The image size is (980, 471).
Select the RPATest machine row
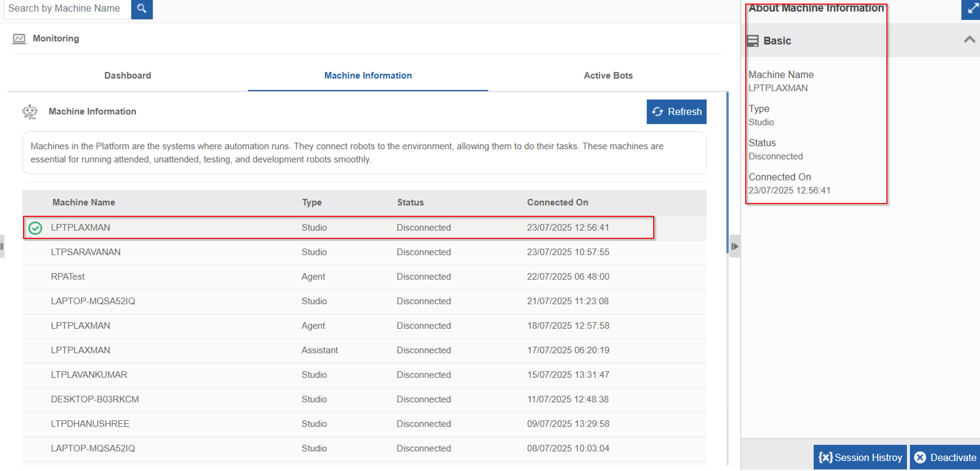point(364,277)
